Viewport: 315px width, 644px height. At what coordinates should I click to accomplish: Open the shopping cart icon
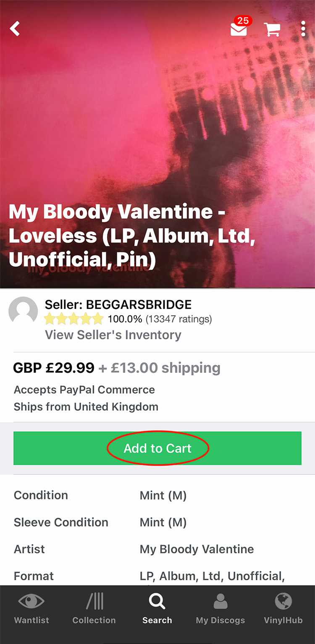272,29
